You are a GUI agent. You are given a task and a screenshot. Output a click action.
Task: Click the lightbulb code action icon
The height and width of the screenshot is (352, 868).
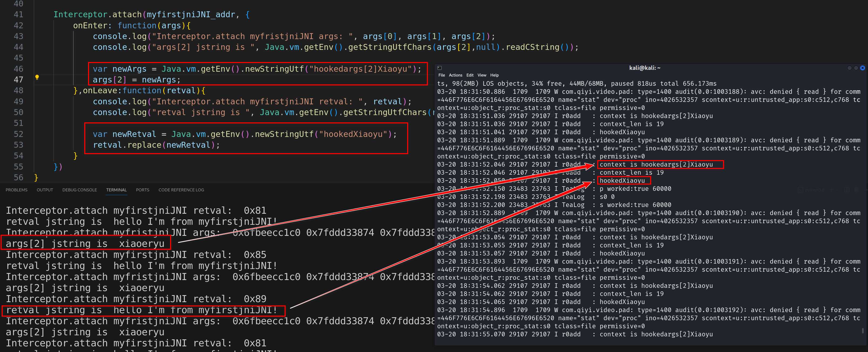pos(37,77)
